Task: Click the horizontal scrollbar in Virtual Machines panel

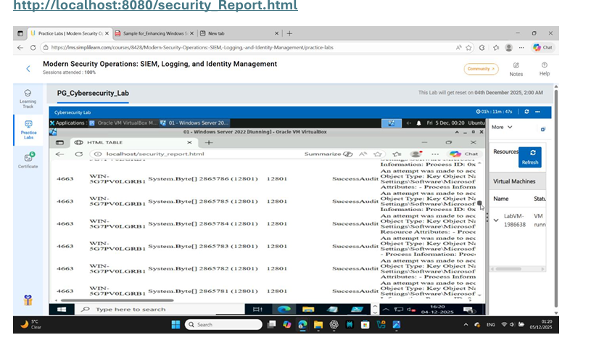Action: tap(508, 269)
